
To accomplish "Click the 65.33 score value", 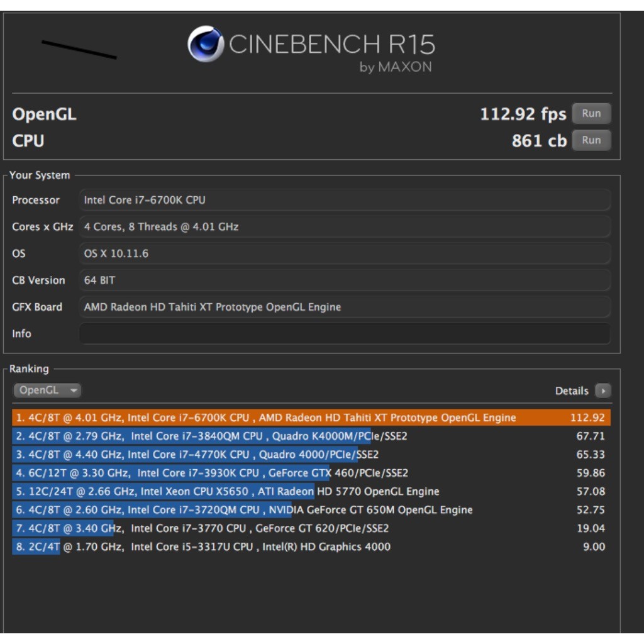I will click(590, 454).
